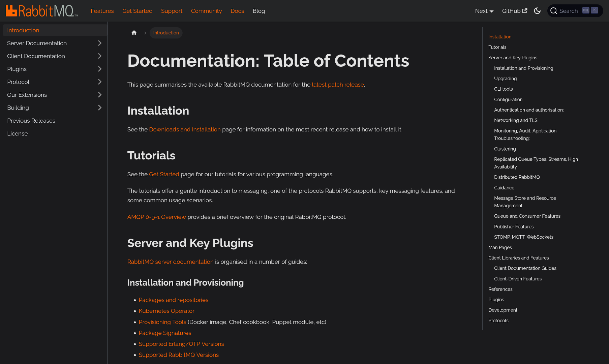Click inside the search input field
The image size is (609, 364).
point(570,10)
